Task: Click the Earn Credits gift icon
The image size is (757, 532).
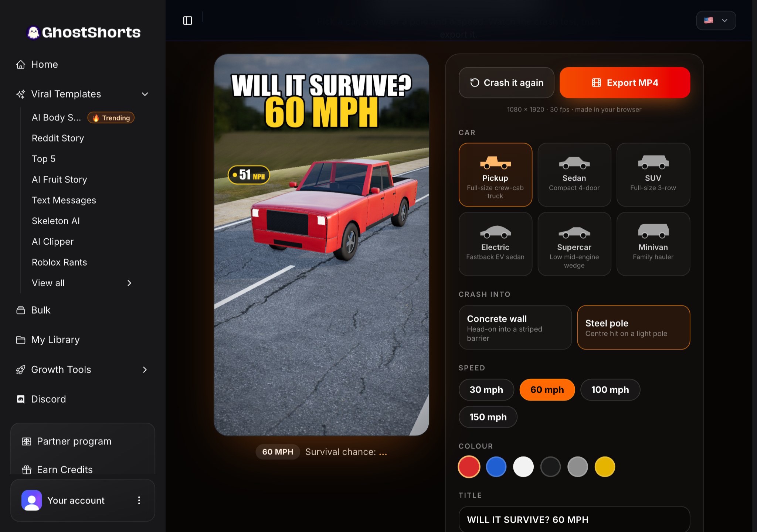Action: pos(27,470)
